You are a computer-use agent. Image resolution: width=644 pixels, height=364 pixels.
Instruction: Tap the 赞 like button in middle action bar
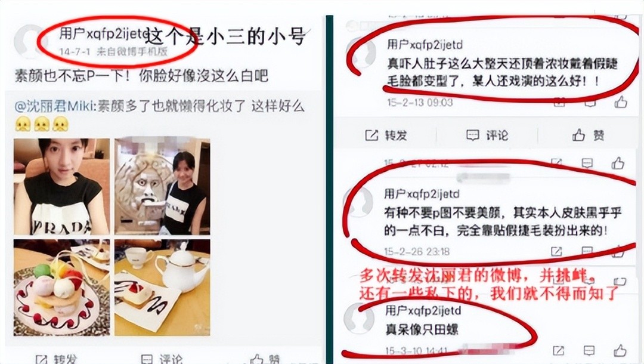(588, 135)
